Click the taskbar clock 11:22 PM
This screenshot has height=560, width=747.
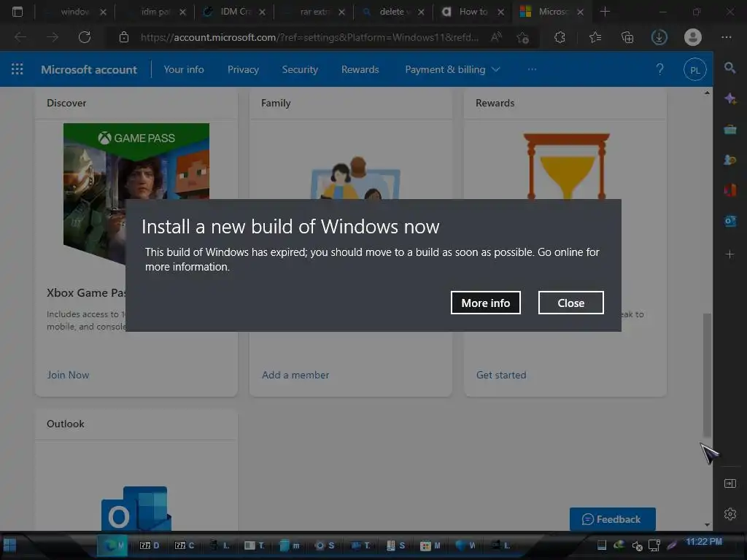click(x=704, y=542)
